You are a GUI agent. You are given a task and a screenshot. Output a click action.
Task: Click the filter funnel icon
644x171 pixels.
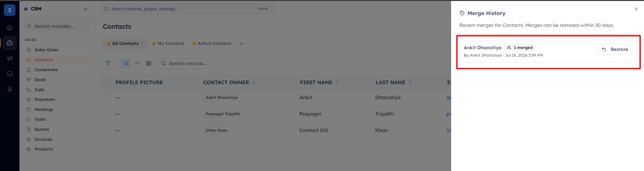tap(108, 63)
